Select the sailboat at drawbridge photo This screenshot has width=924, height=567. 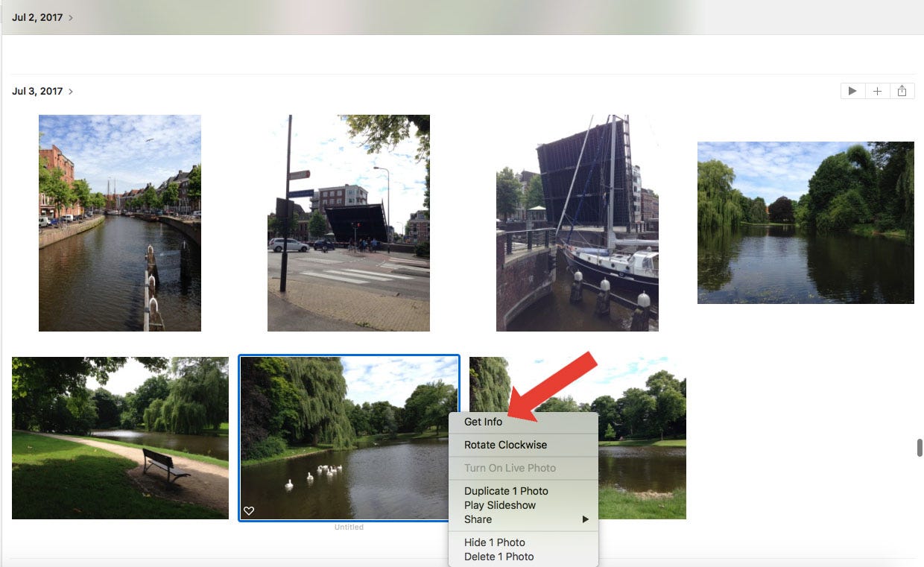[x=577, y=223]
